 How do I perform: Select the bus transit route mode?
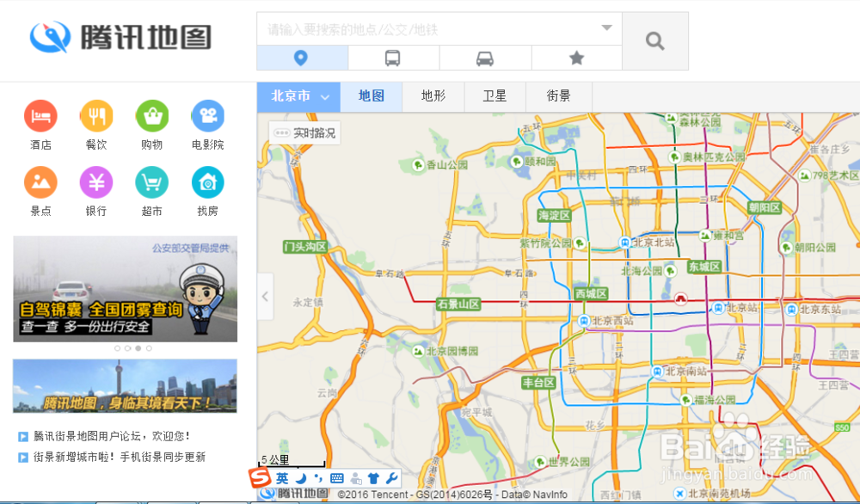coord(393,58)
